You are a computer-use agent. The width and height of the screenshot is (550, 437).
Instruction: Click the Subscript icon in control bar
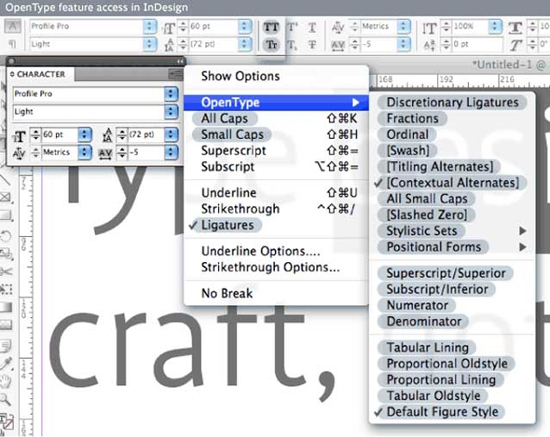292,45
